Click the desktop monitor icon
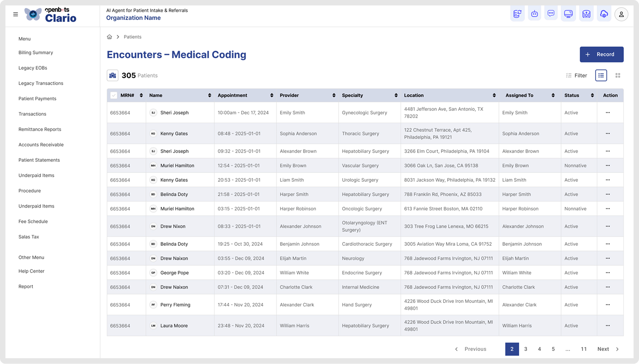639x364 pixels. pos(568,14)
